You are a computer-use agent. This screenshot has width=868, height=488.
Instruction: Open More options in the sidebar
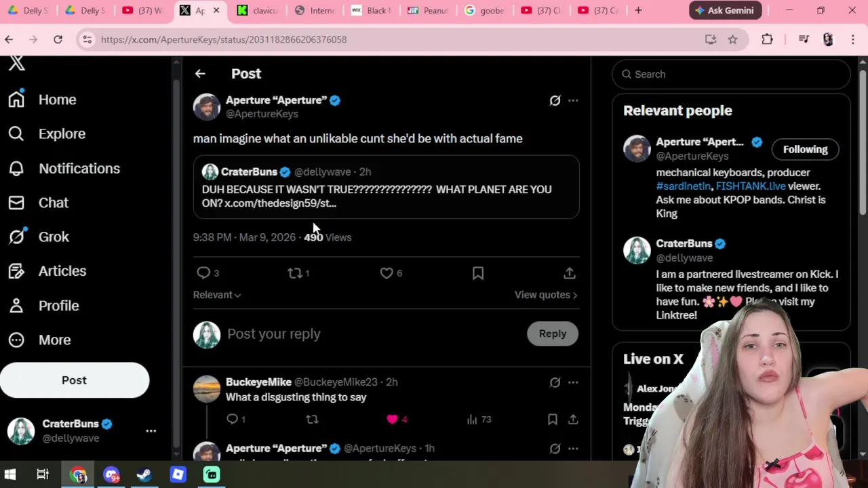coord(39,340)
